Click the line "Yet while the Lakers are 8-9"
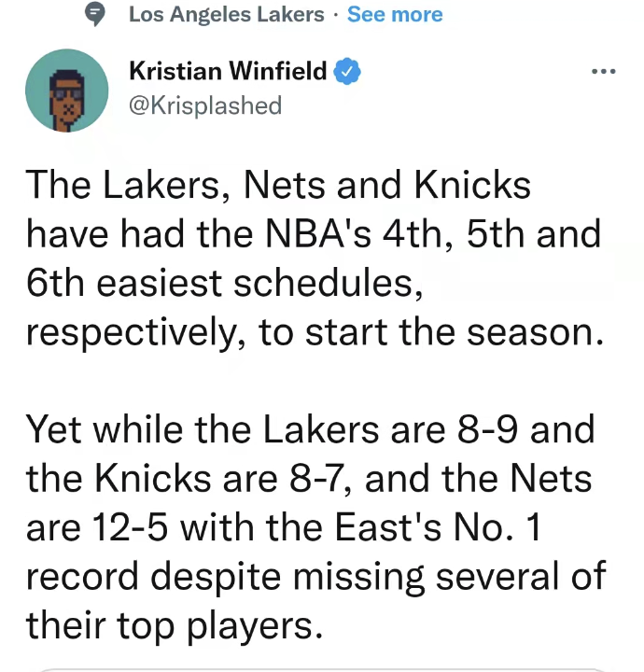The image size is (644, 672). (310, 430)
